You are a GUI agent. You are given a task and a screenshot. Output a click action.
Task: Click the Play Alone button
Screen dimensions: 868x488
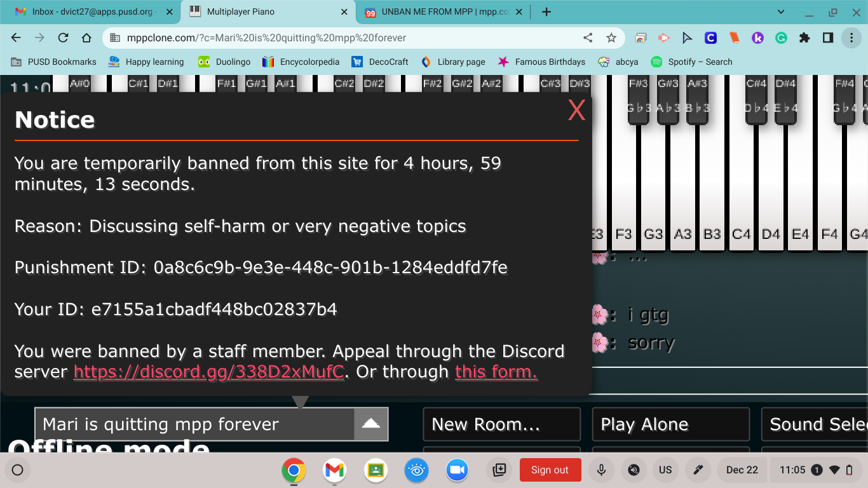670,424
